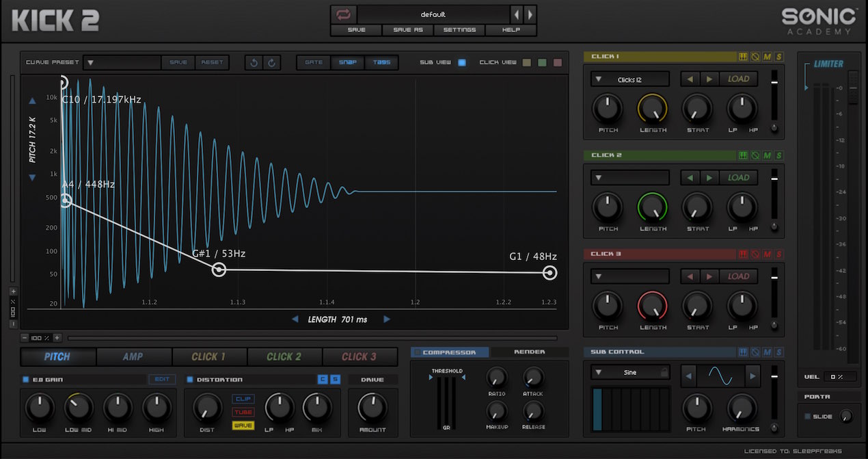Click the Save As button
Viewport: 868px width, 459px height.
click(x=407, y=30)
